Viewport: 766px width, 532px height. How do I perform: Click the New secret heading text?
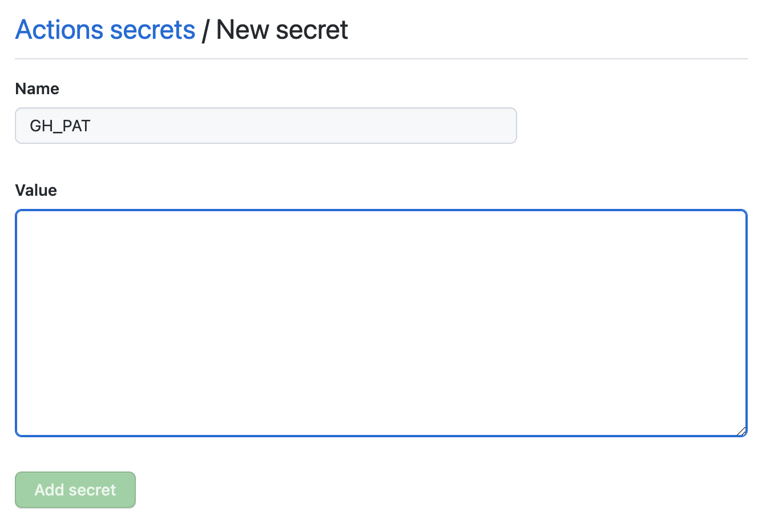click(x=282, y=30)
